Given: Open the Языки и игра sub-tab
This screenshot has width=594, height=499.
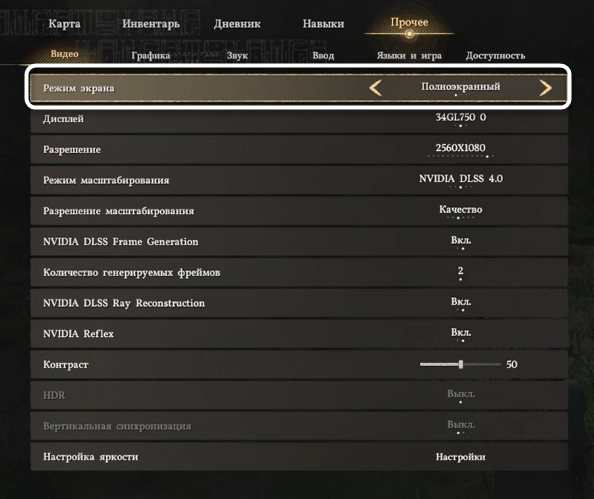Looking at the screenshot, I should point(409,55).
